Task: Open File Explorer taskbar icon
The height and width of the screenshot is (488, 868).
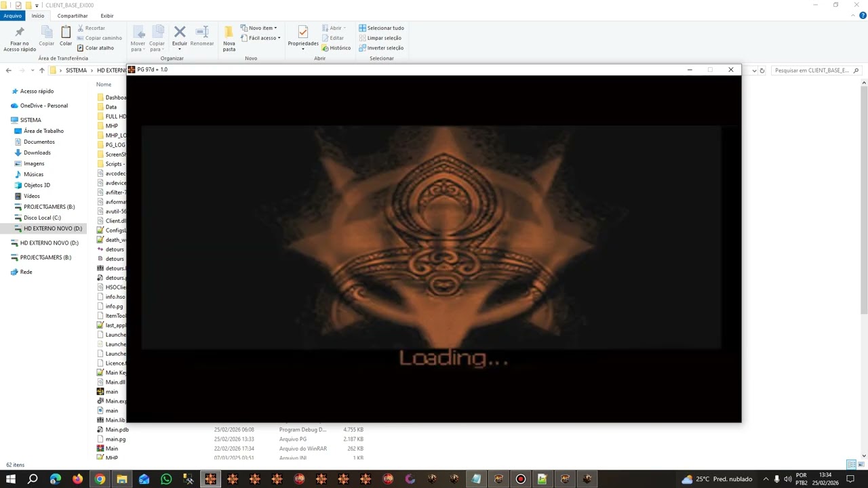Action: [122, 479]
